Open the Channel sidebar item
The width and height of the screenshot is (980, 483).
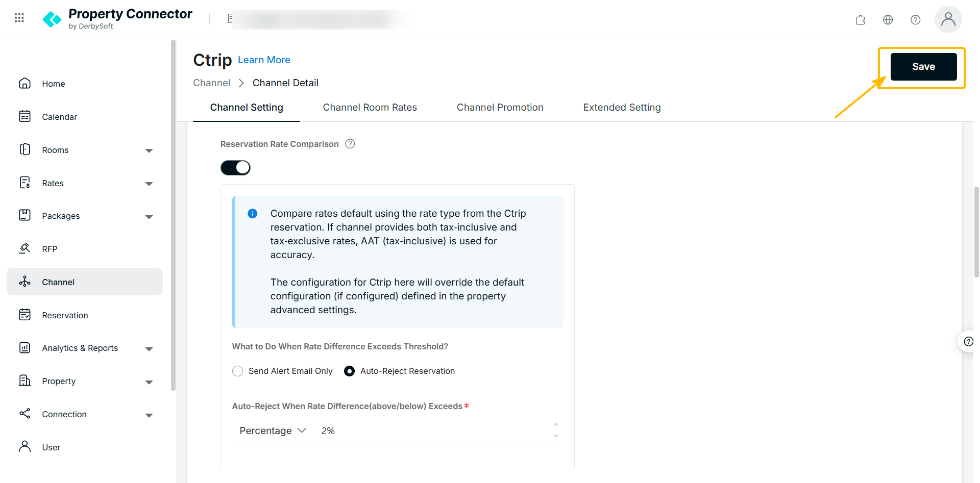(85, 282)
